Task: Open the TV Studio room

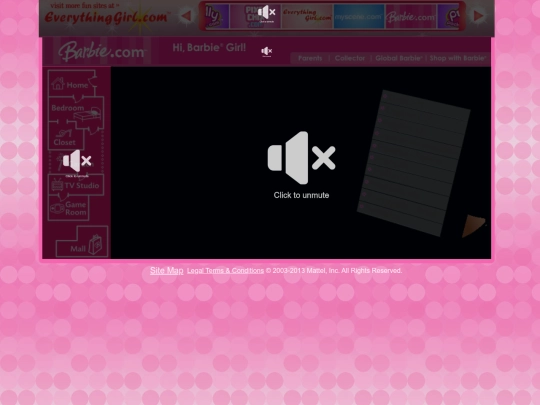Action: pos(76,185)
